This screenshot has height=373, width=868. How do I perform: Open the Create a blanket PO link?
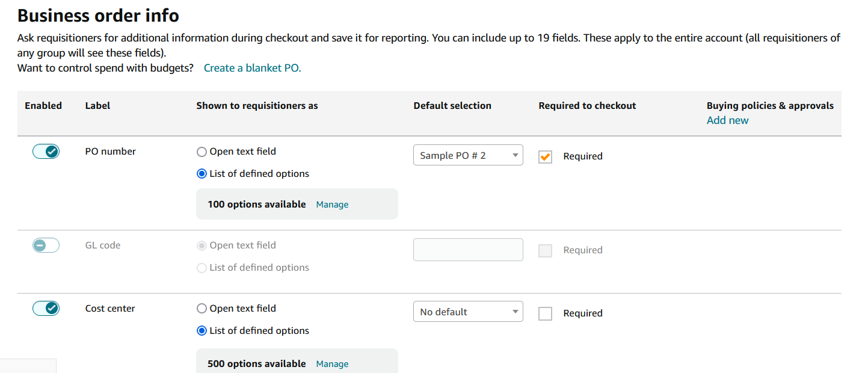click(252, 68)
